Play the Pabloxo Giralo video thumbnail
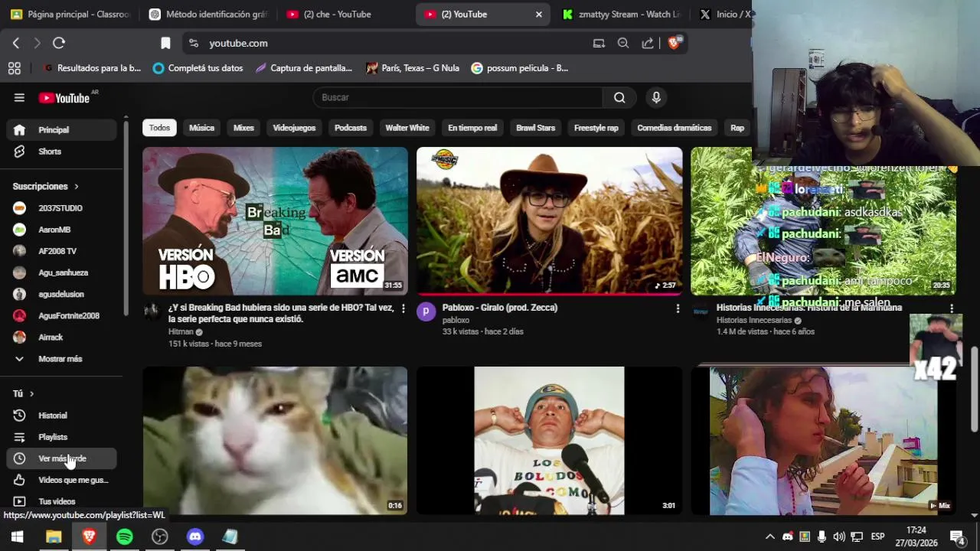The width and height of the screenshot is (980, 551). pyautogui.click(x=549, y=221)
